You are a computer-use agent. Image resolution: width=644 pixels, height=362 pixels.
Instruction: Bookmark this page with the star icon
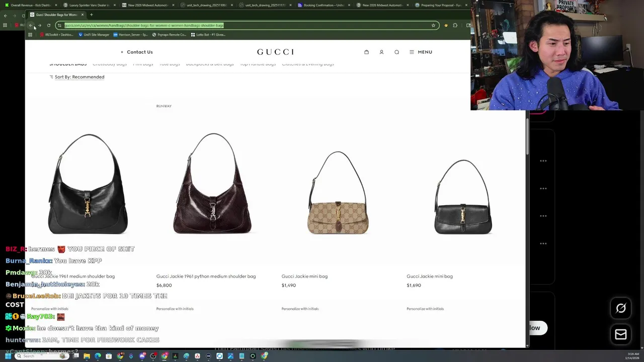pyautogui.click(x=433, y=25)
